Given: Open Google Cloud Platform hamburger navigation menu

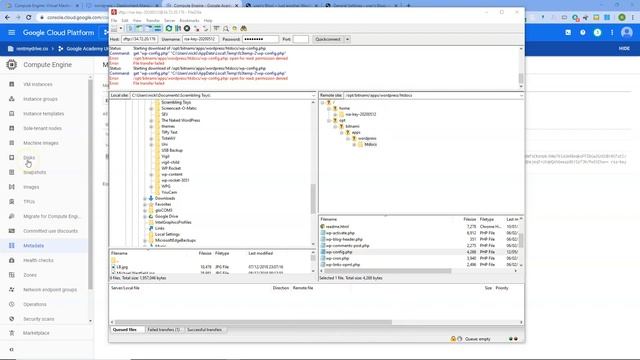Looking at the screenshot, I should [x=11, y=33].
